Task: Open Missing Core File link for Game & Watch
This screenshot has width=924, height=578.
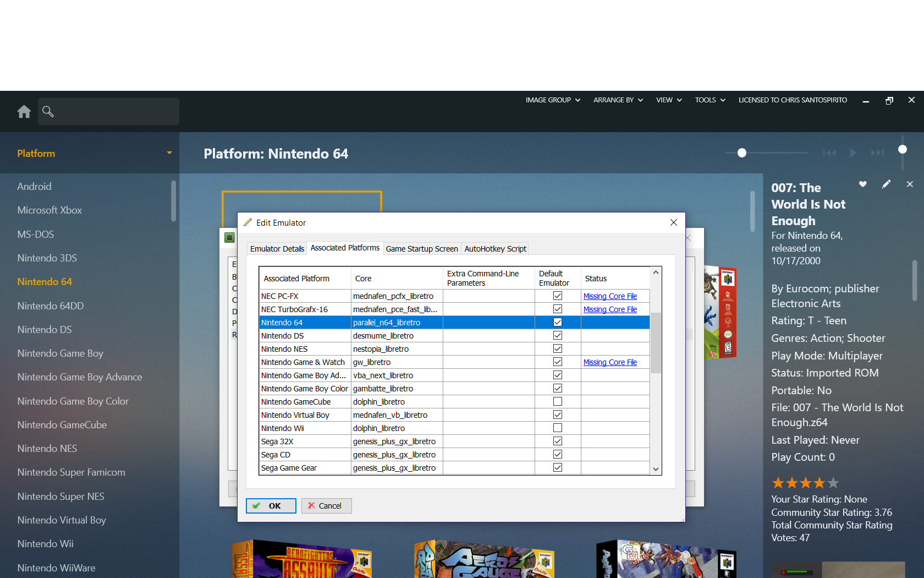Action: point(610,362)
